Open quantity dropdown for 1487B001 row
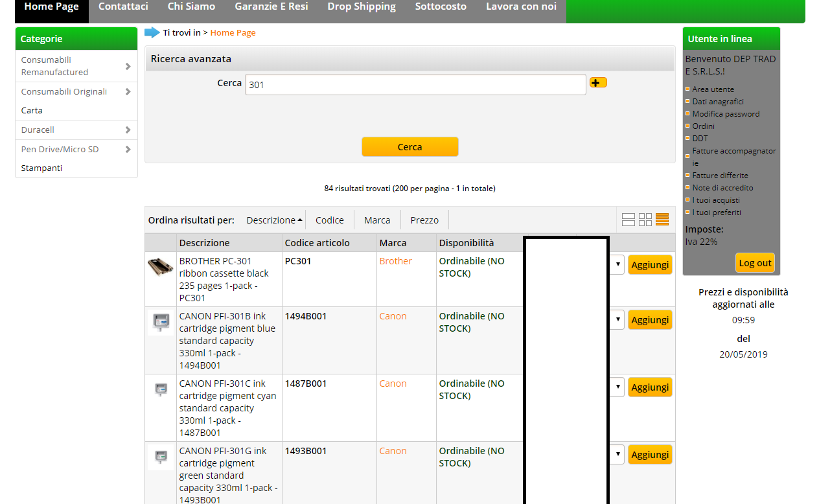 point(617,387)
